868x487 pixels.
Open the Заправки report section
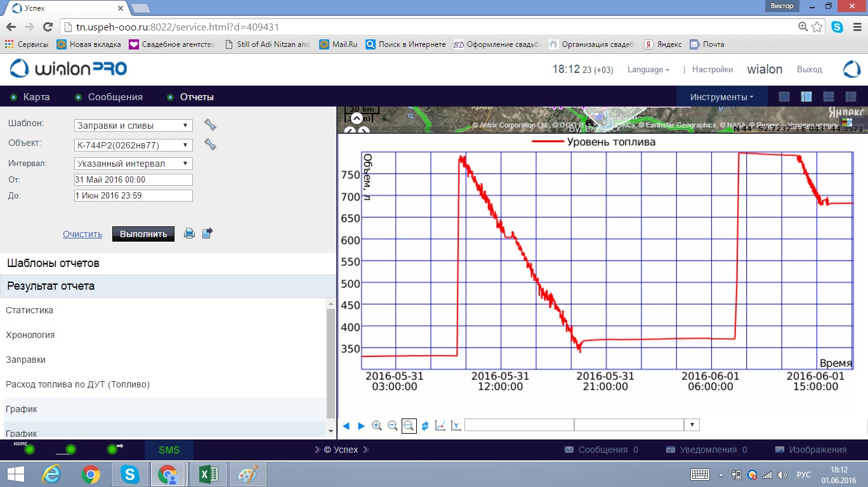25,360
